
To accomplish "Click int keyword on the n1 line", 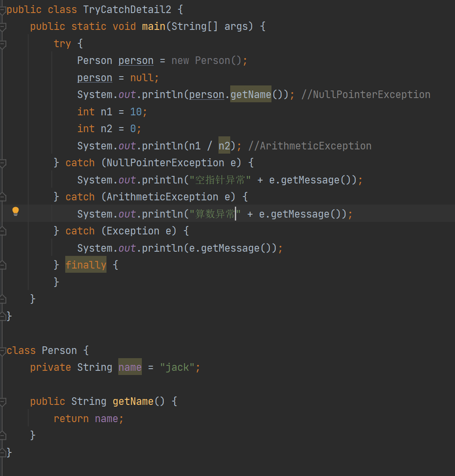I will tap(86, 112).
